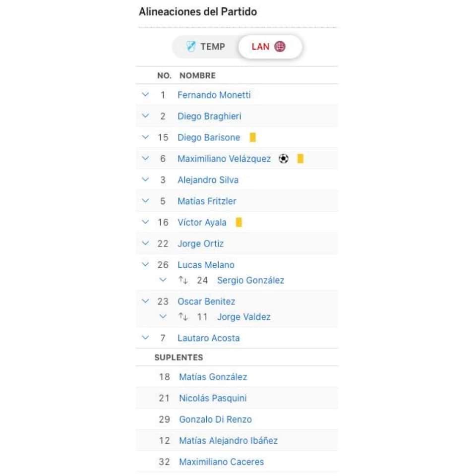Click the substitution arrows icon for Jorge Valdez

click(183, 317)
